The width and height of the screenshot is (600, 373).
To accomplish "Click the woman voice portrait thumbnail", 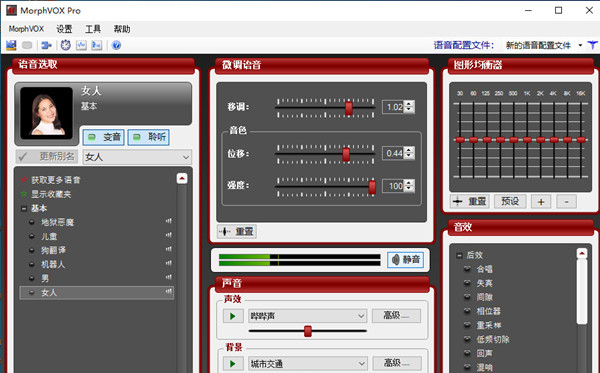I will coord(46,113).
